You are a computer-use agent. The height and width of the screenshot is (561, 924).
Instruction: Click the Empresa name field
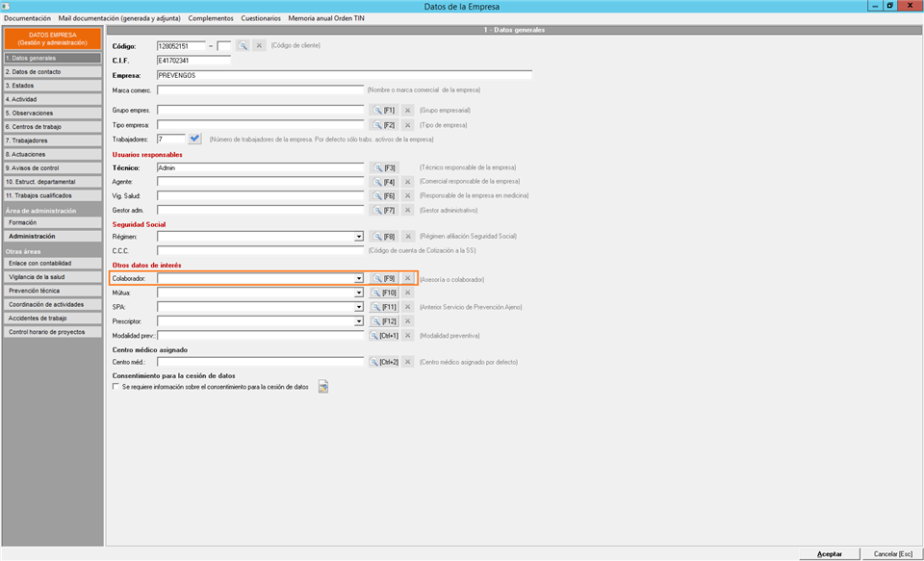(x=345, y=75)
